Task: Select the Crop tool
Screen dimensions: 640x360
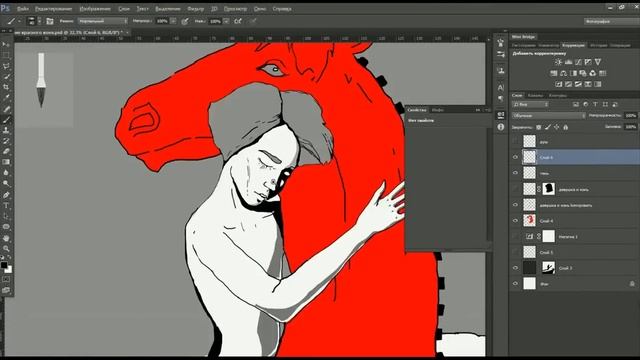Action: [6, 87]
